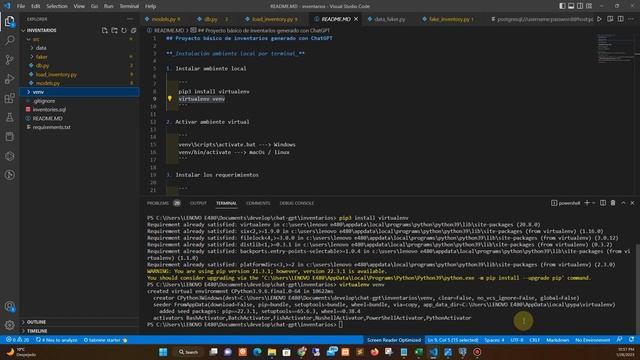
Task: Open the Testing flask icon
Action: pos(9,118)
